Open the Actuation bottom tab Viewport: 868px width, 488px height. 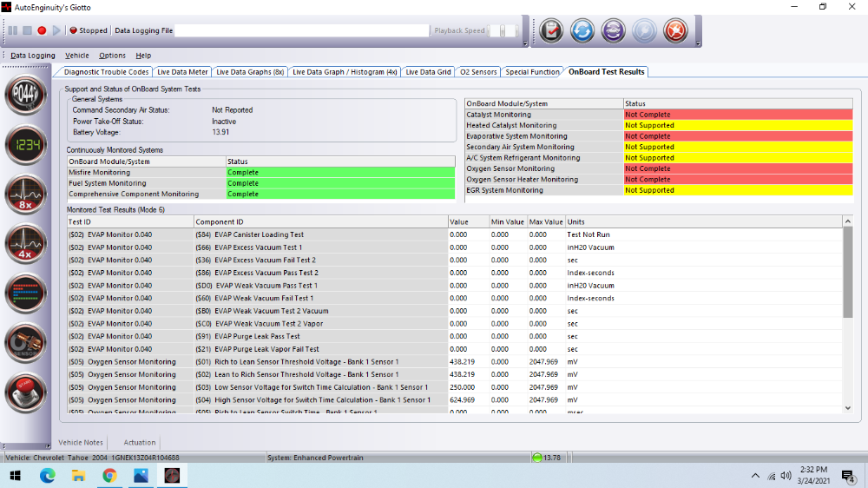pyautogui.click(x=140, y=443)
